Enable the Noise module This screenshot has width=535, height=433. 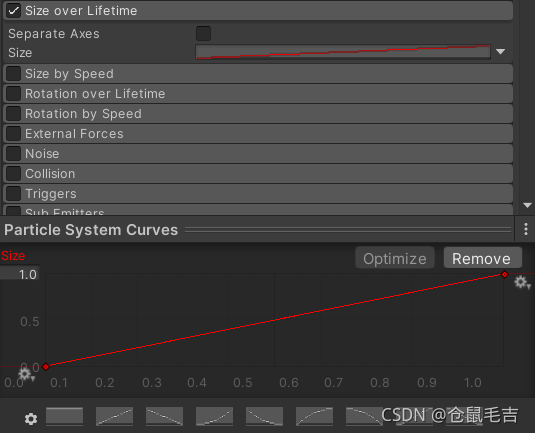coord(13,154)
